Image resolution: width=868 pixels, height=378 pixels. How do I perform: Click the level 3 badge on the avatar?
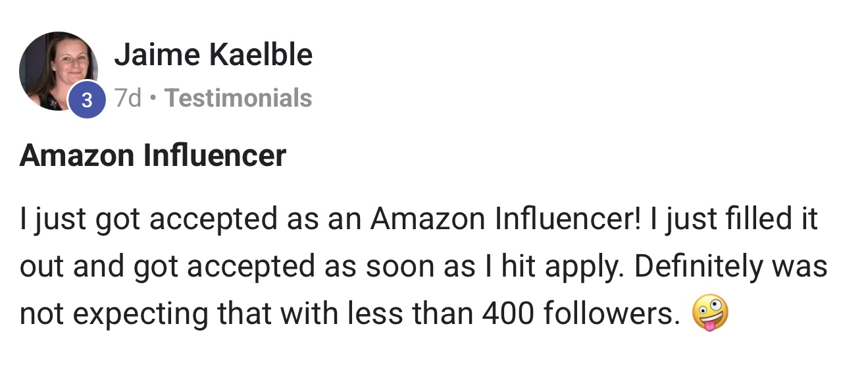(x=88, y=101)
